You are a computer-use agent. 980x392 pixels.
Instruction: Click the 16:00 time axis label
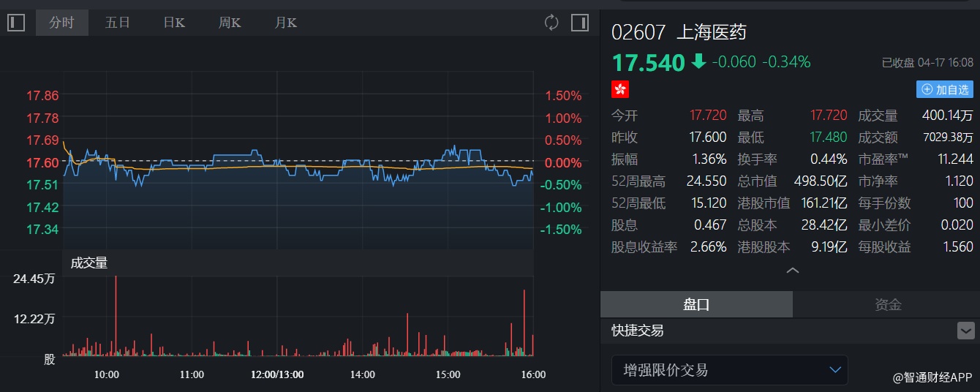(x=533, y=374)
